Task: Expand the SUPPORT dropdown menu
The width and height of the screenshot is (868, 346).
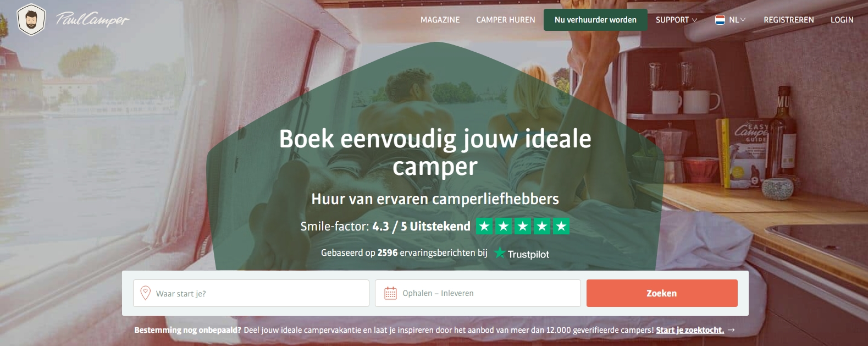Action: coord(676,20)
